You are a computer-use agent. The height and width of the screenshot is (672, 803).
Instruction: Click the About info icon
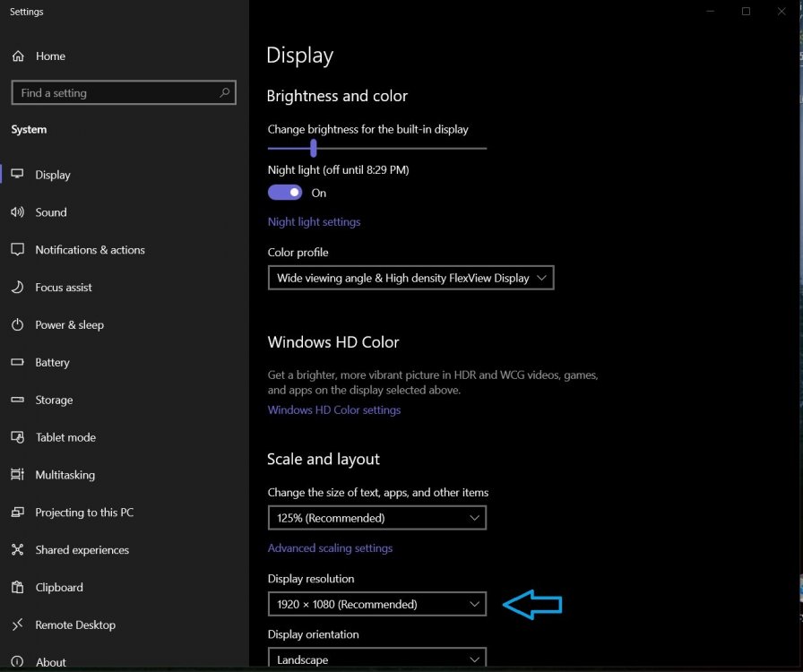(17, 662)
